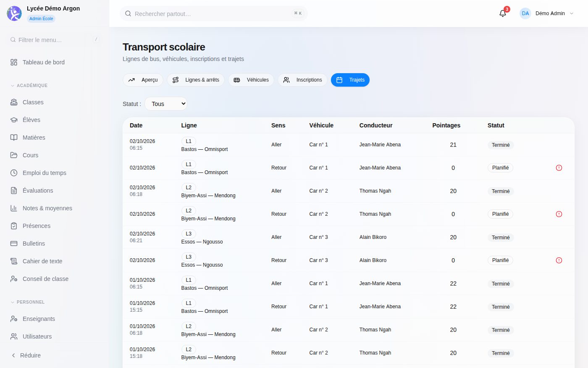This screenshot has width=588, height=368.
Task: Click the Alain Bikoro cell in 06:21 row
Action: click(x=373, y=237)
